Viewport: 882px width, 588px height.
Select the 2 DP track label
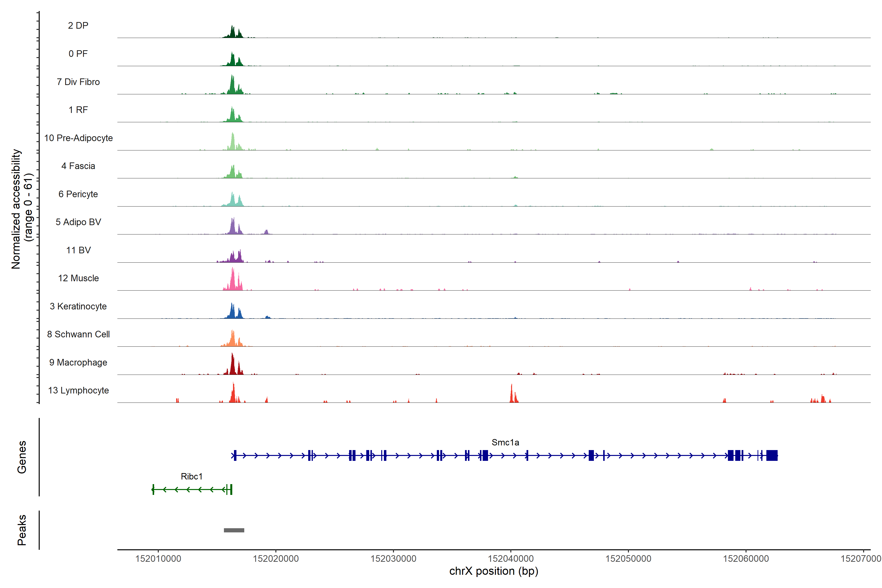(x=78, y=25)
